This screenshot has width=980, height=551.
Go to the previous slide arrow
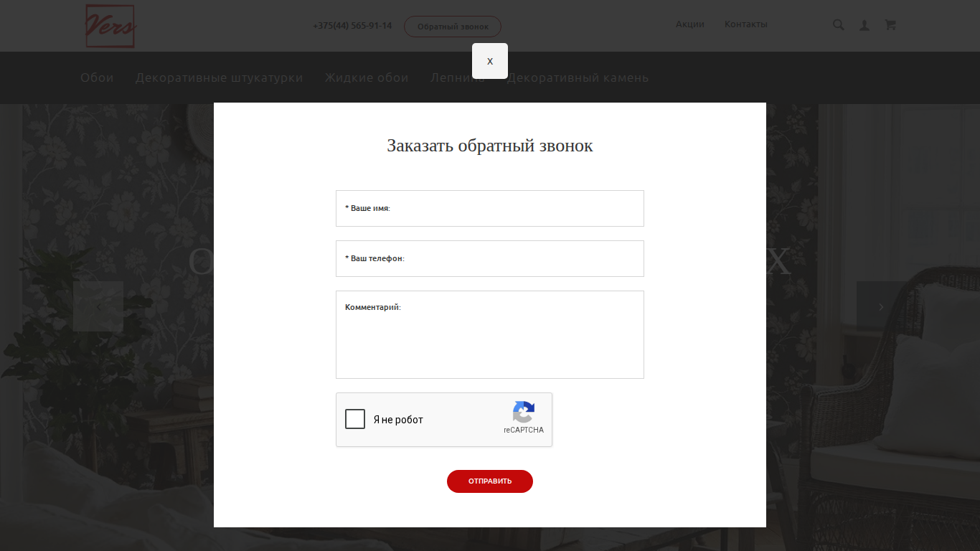click(x=98, y=306)
